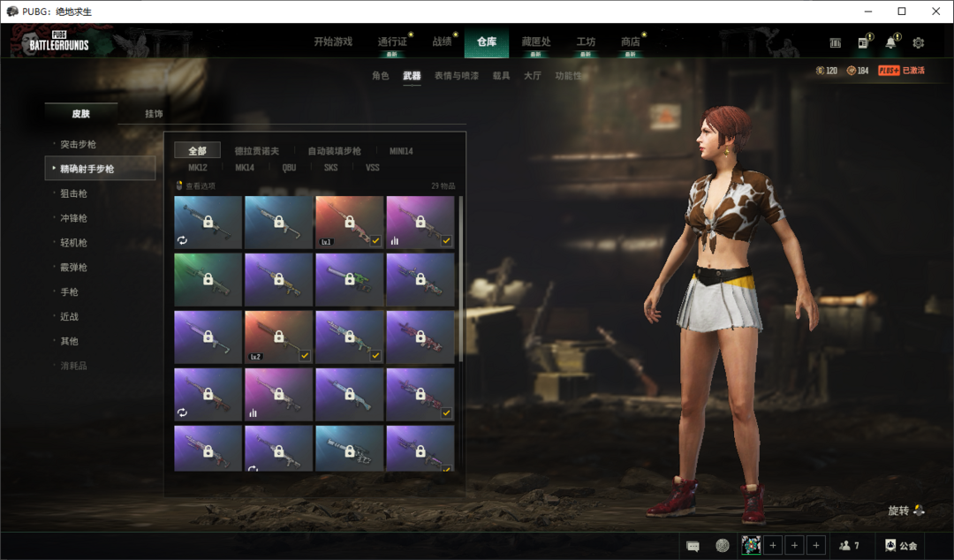Image resolution: width=954 pixels, height=560 pixels.
Task: Open the 霰弹枪 category
Action: tap(73, 268)
